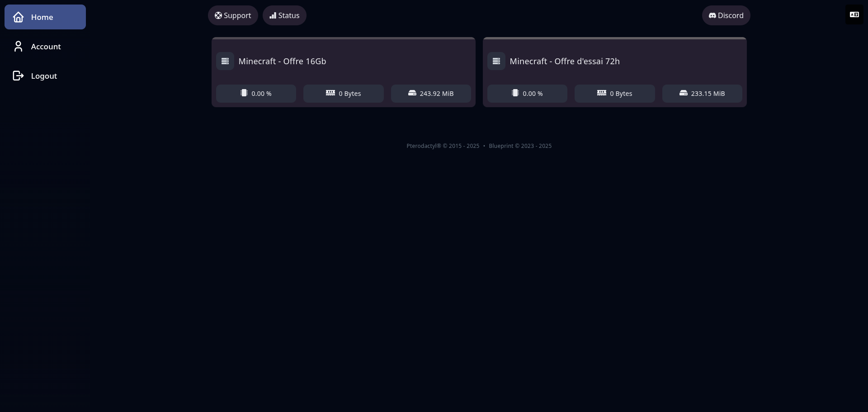The height and width of the screenshot is (412, 868).
Task: Click the Blueprint © 2023 - 2025 footer text
Action: 520,146
